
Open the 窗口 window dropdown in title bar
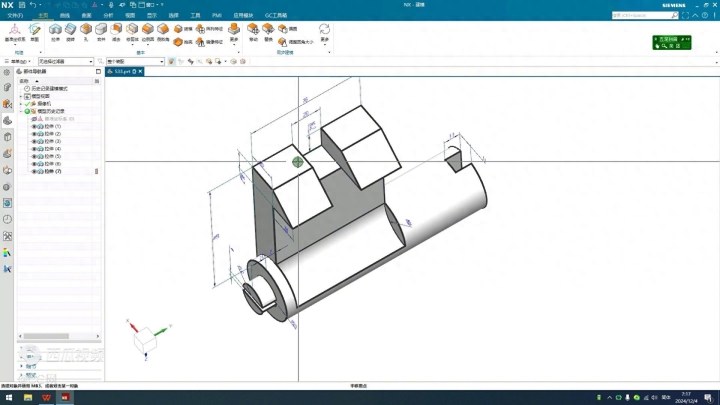[x=150, y=5]
